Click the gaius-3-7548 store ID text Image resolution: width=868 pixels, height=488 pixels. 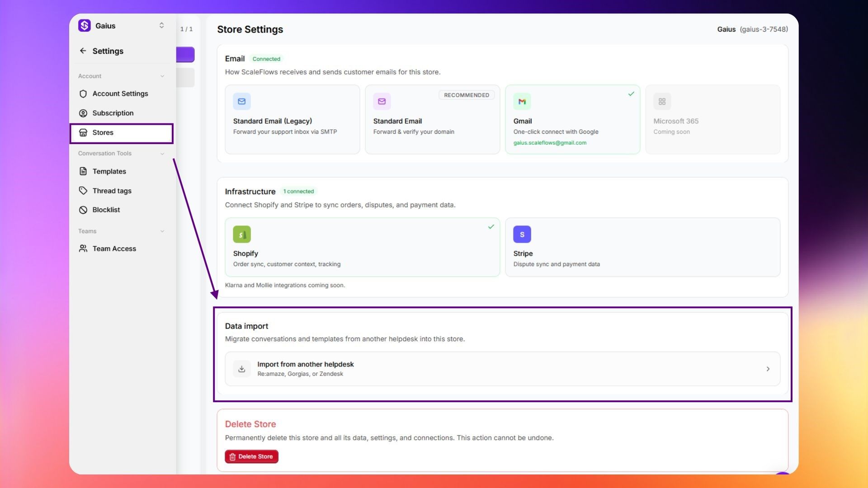764,29
